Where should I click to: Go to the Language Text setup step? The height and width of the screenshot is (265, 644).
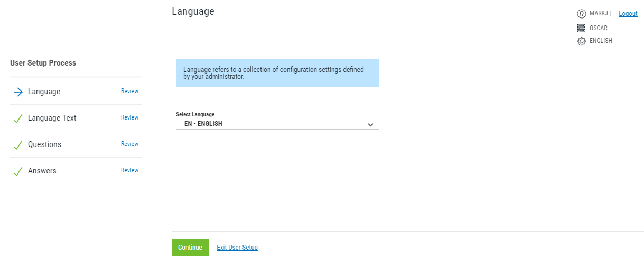[x=52, y=118]
